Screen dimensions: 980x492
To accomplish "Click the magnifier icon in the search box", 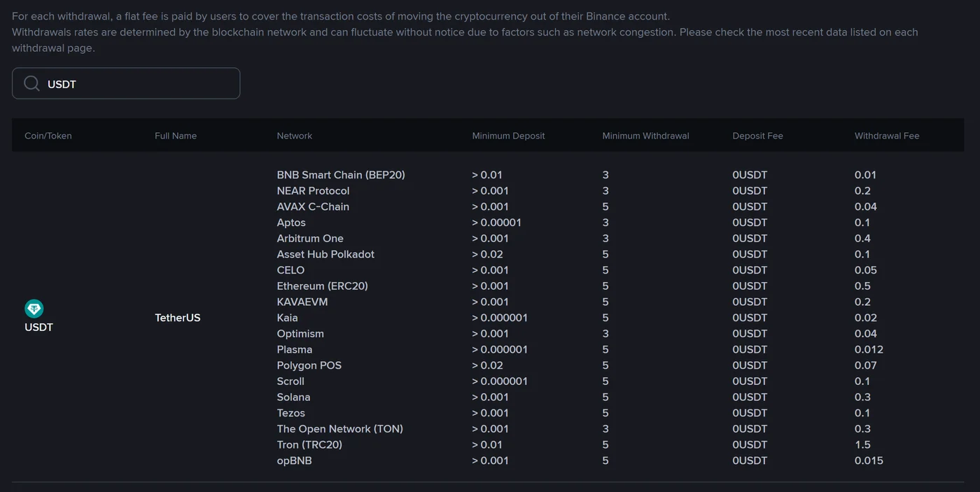I will [x=31, y=84].
